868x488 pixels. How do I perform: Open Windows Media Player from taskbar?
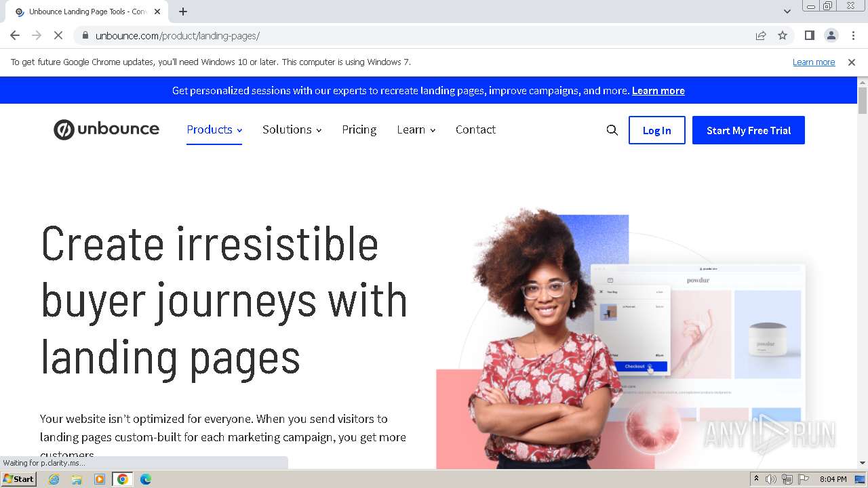point(100,479)
